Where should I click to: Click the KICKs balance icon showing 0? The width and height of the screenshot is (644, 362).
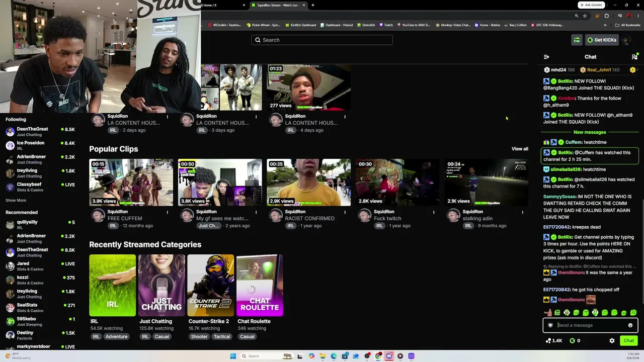pos(575,341)
